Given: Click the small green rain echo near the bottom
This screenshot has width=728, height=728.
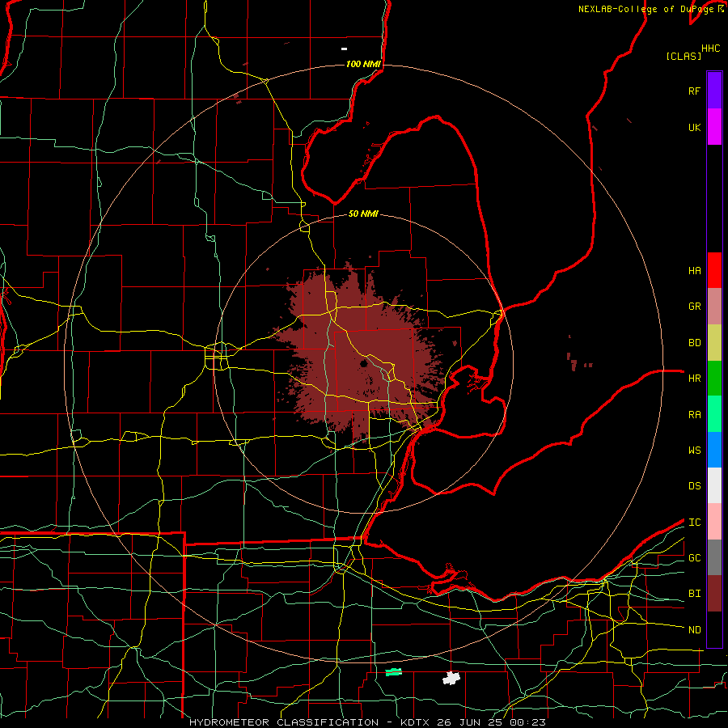Looking at the screenshot, I should (394, 672).
